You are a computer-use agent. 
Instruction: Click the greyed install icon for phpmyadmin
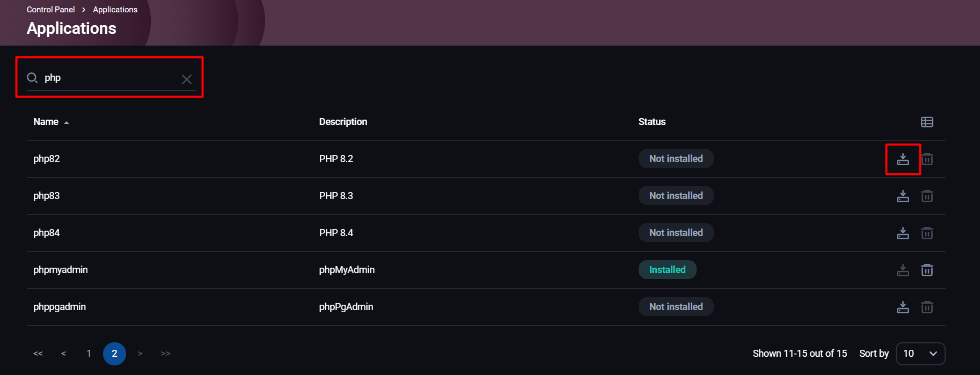[x=903, y=270]
